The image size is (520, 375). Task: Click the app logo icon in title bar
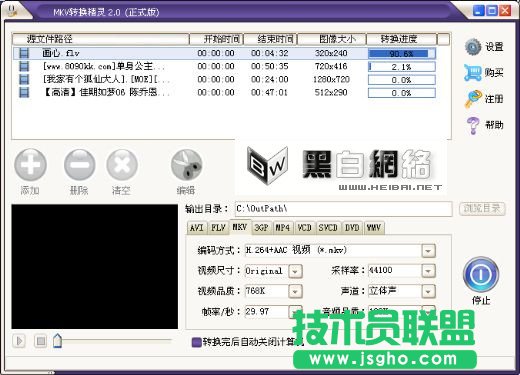click(13, 10)
